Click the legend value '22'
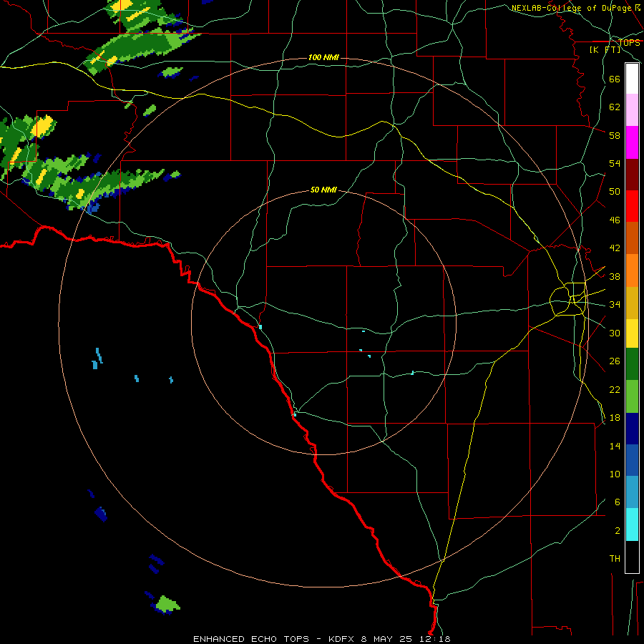This screenshot has width=644, height=644. pos(615,389)
